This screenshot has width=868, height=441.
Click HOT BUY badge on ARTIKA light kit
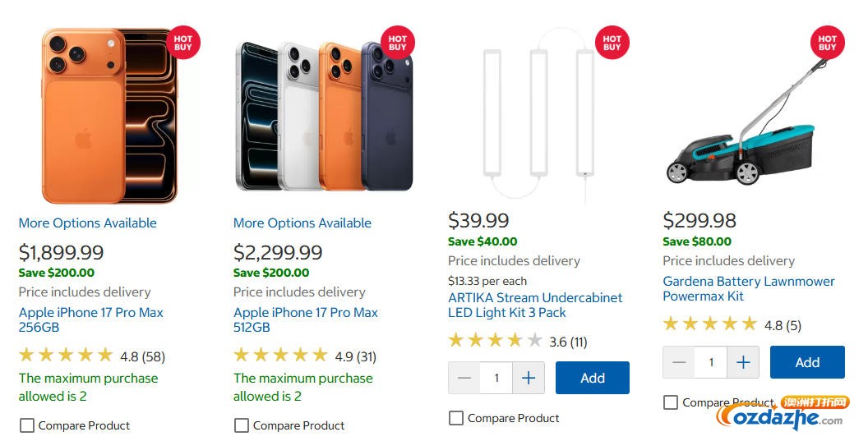[612, 43]
